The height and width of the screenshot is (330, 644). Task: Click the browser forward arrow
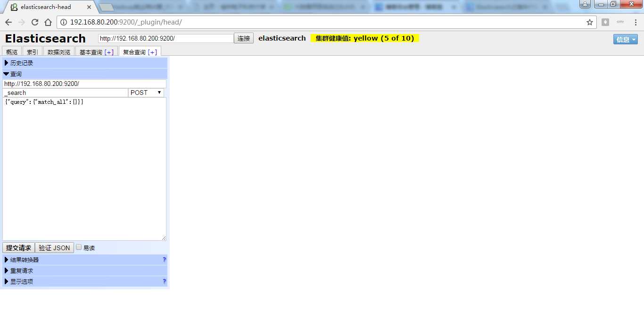(22, 22)
